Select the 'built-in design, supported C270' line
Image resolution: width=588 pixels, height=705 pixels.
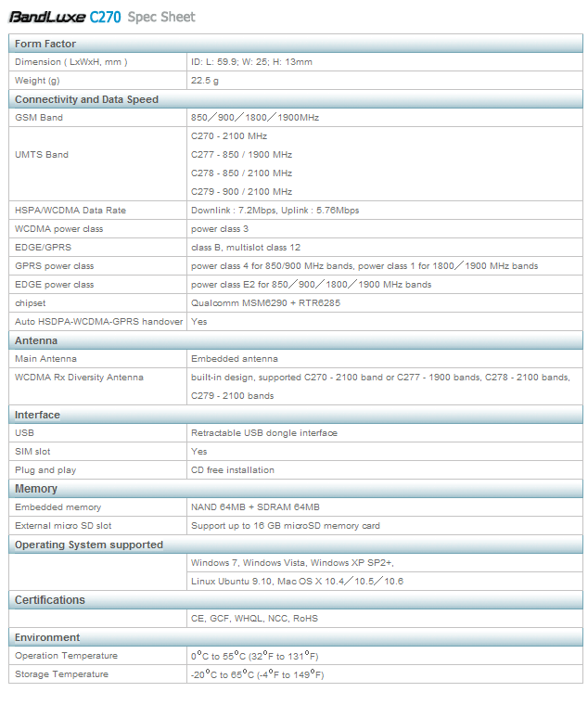(380, 378)
